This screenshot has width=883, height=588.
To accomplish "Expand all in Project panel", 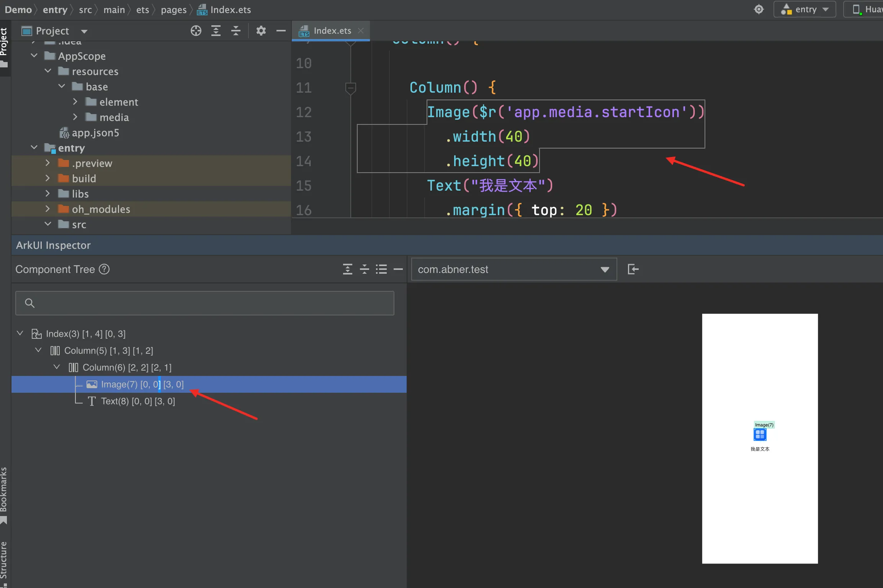I will [x=216, y=31].
